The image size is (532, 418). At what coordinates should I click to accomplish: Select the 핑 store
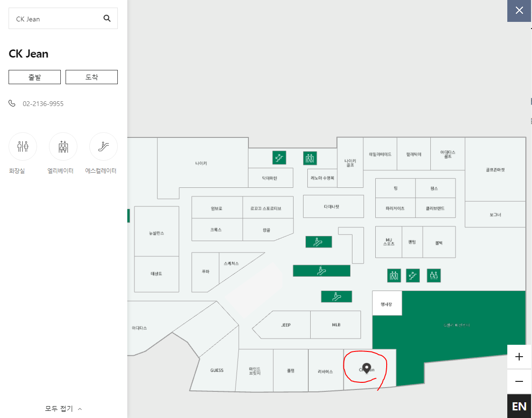[x=396, y=188]
